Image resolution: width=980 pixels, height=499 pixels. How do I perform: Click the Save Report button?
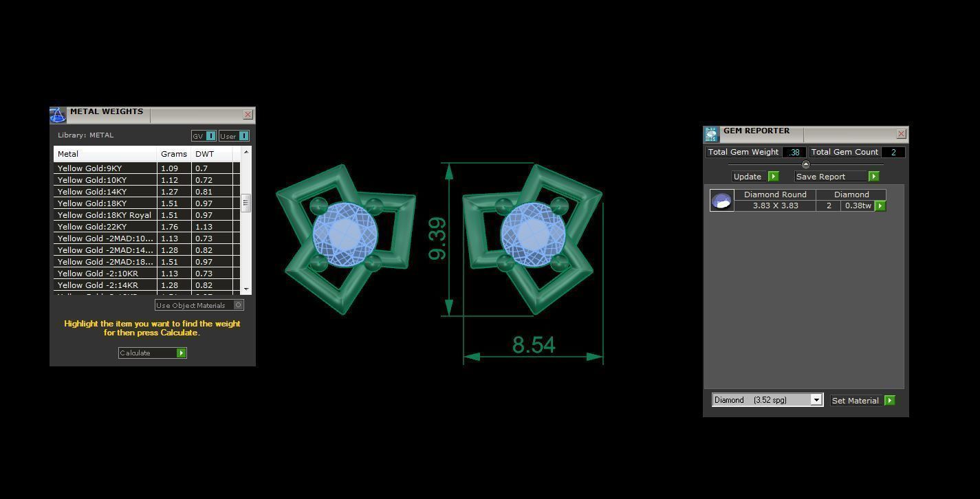pyautogui.click(x=836, y=177)
